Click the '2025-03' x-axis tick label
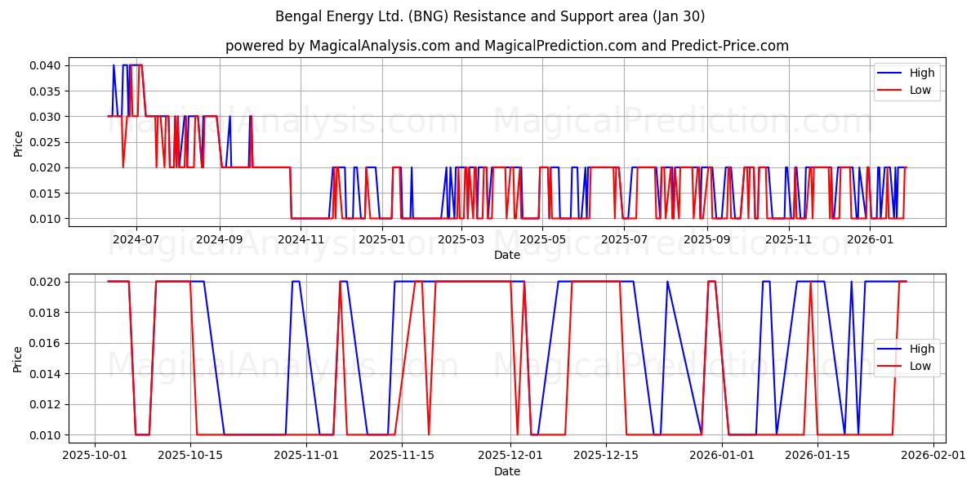980x490 pixels. point(461,239)
